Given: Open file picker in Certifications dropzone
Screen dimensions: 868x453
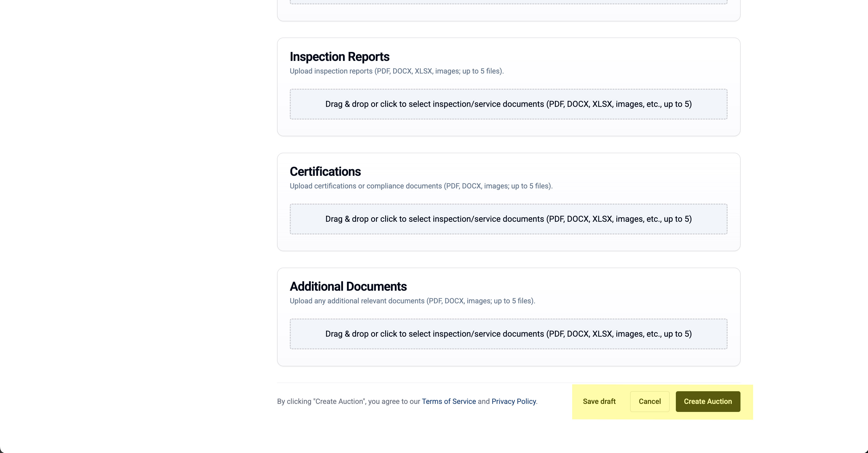Looking at the screenshot, I should coord(508,219).
